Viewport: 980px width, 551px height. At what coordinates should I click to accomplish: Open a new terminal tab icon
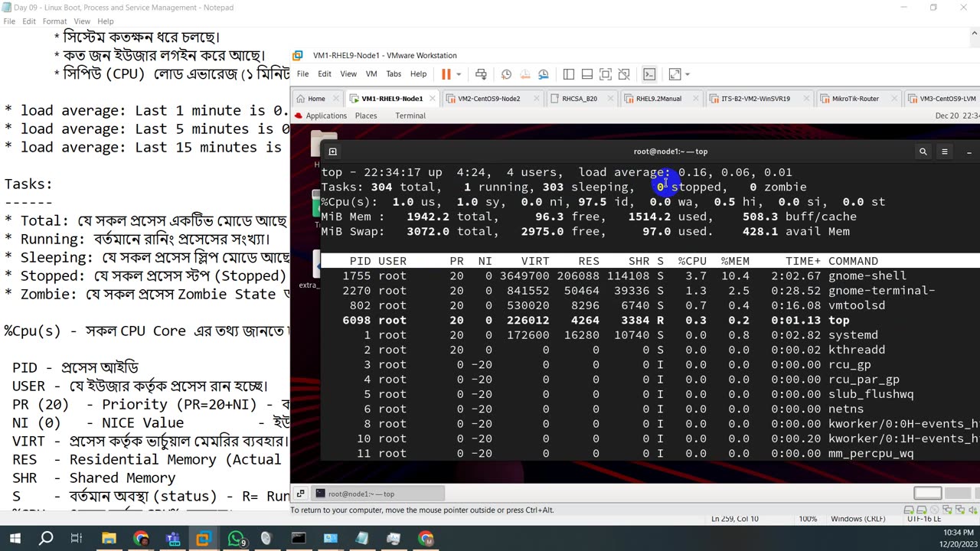pyautogui.click(x=332, y=152)
